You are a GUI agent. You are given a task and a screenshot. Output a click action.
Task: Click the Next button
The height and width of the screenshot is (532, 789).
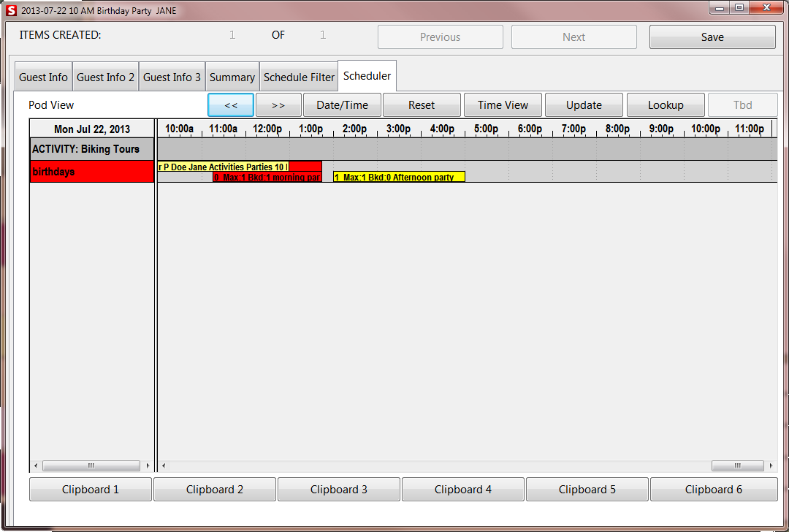tap(574, 37)
